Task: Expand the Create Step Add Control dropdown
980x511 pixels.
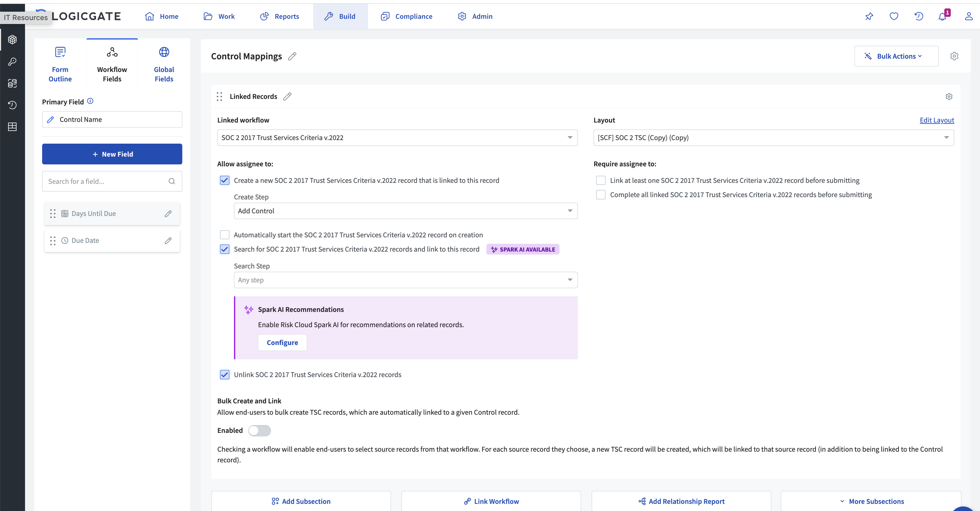Action: coord(405,211)
